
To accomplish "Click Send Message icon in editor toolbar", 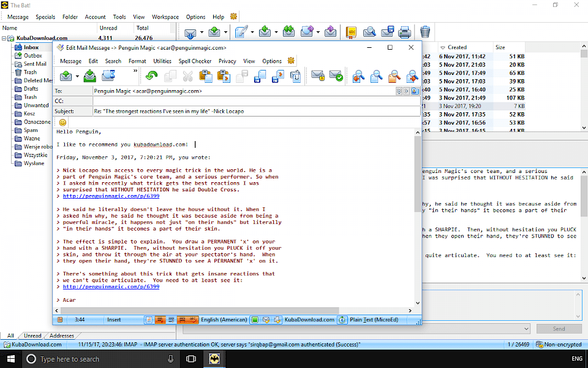I will [66, 76].
